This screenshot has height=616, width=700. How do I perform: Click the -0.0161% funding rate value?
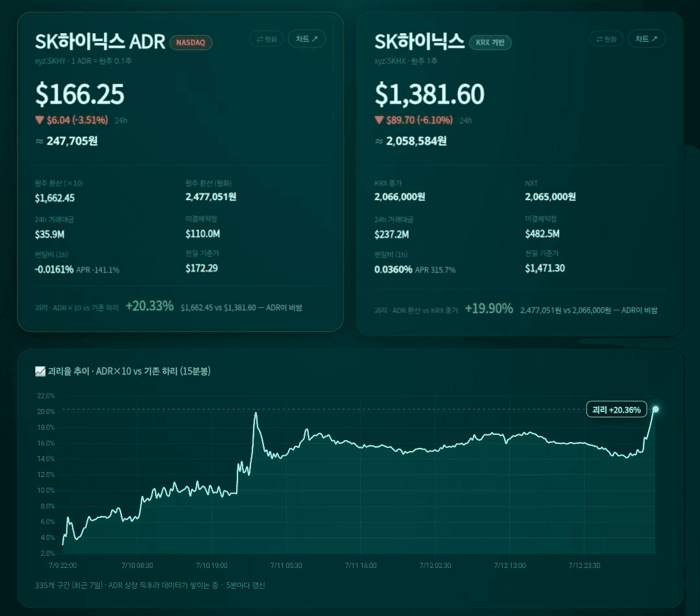[54, 269]
